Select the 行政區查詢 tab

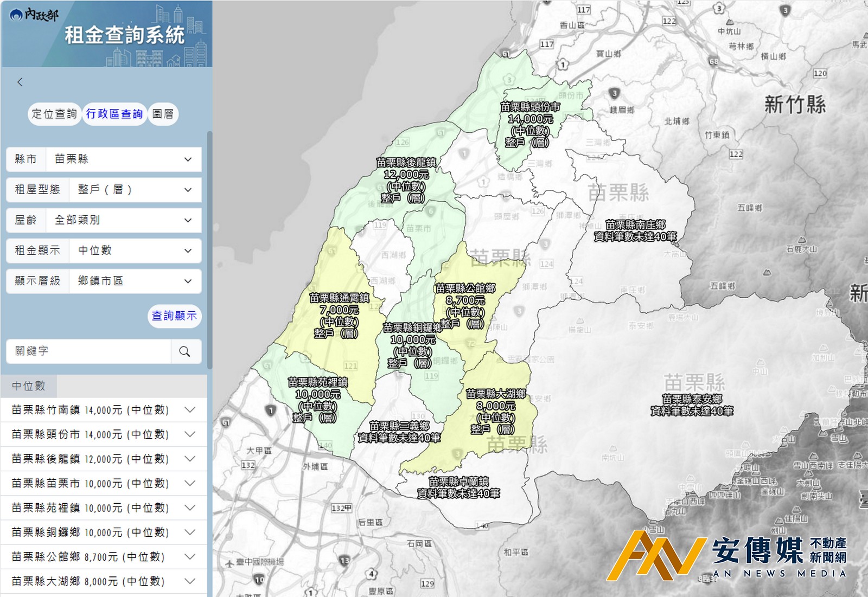114,114
